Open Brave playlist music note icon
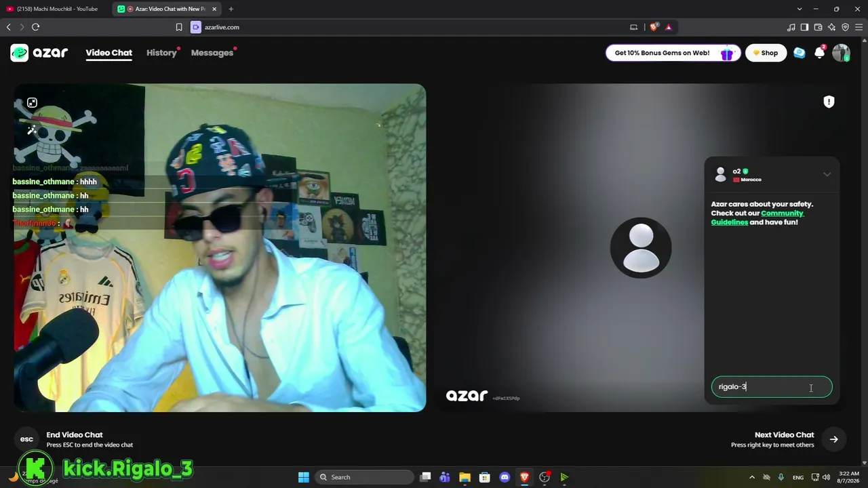 791,27
